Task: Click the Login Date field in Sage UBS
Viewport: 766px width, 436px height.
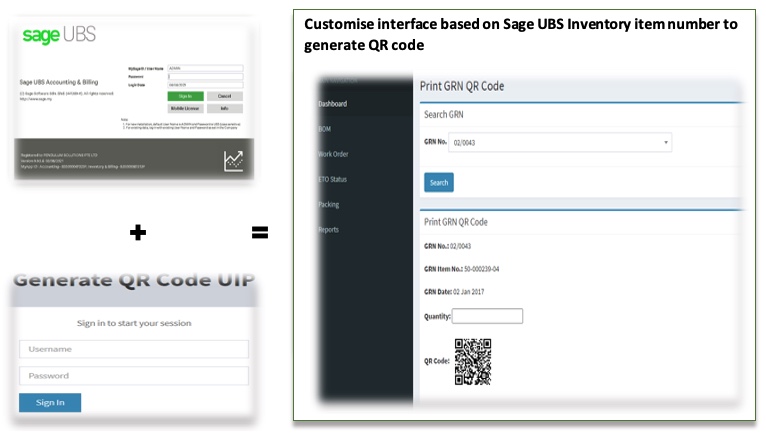Action: tap(205, 85)
